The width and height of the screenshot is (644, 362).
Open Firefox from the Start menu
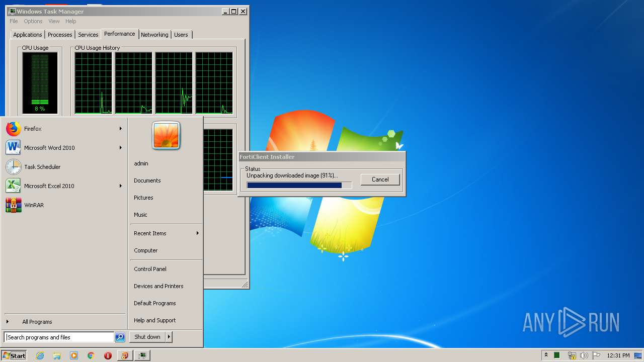coord(64,129)
